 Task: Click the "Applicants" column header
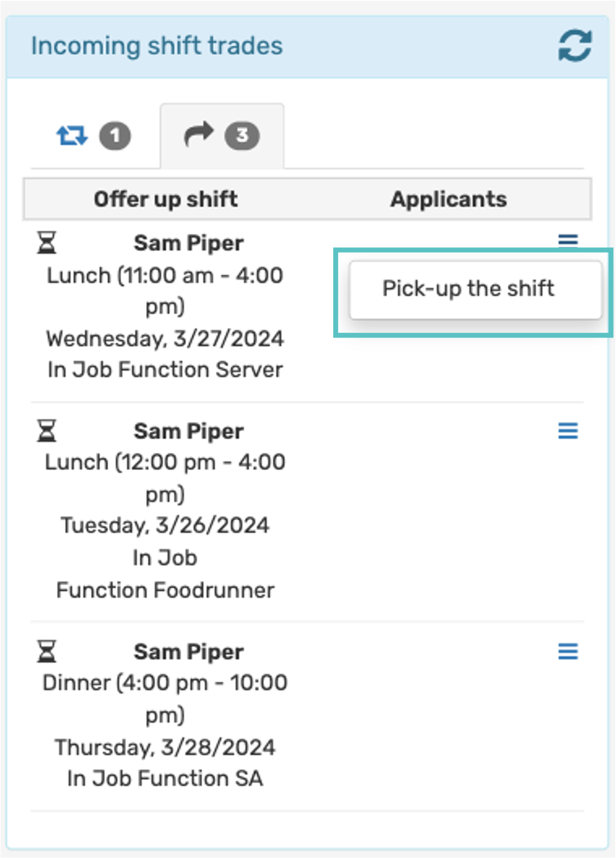click(449, 199)
